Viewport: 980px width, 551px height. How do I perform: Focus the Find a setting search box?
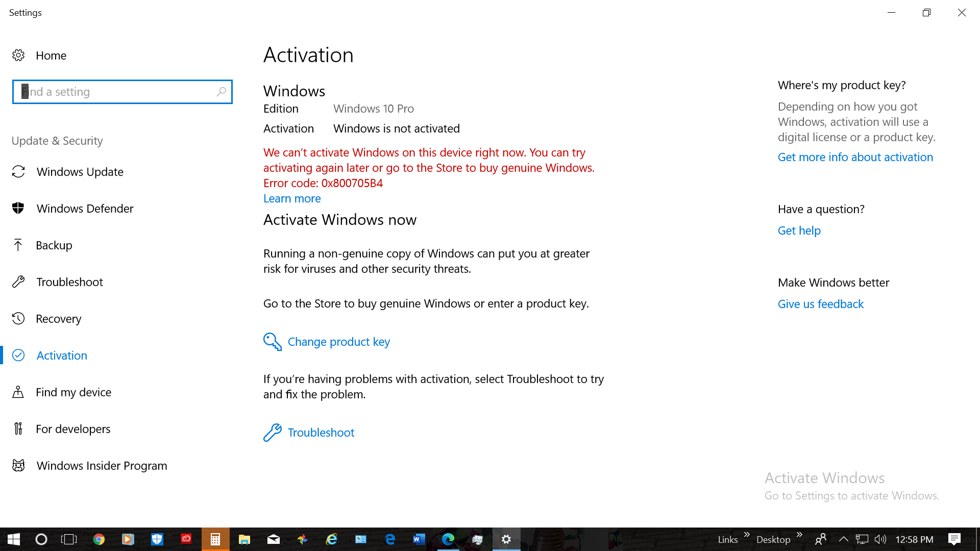coord(122,92)
